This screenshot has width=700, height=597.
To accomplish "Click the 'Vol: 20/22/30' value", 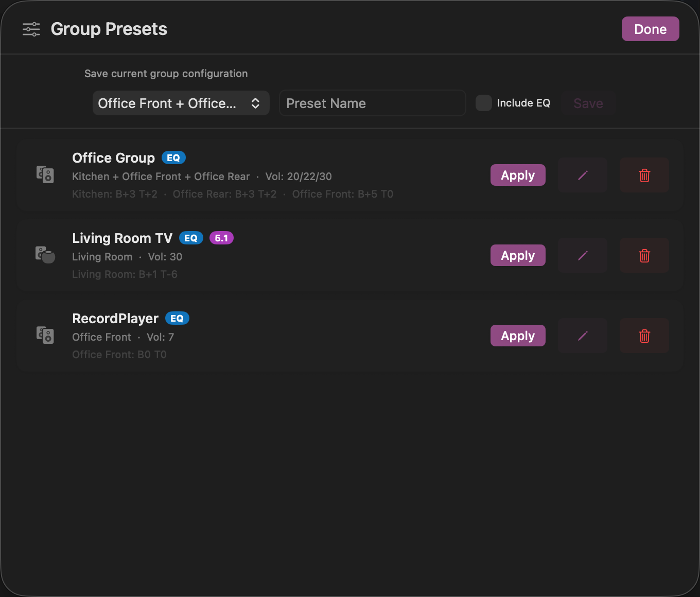I will point(299,177).
